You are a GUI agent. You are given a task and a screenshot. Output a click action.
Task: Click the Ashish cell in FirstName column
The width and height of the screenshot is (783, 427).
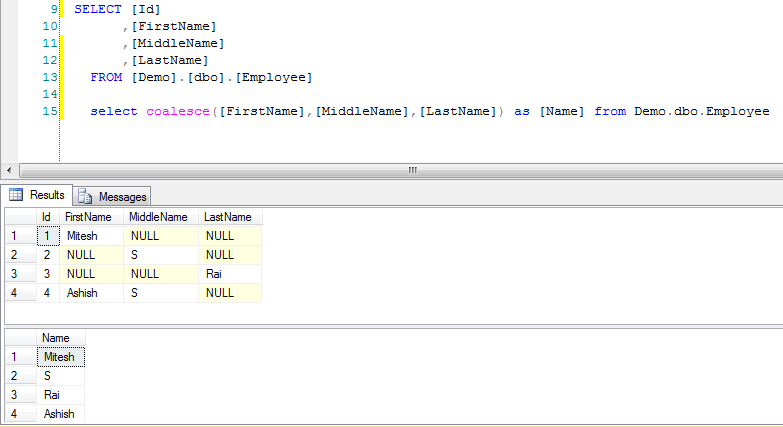click(91, 293)
